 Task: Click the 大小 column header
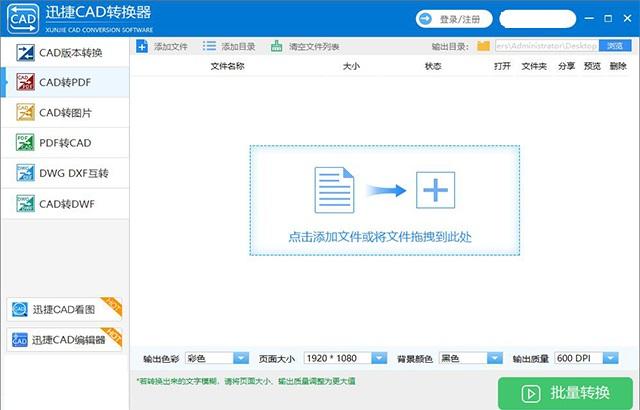[x=351, y=66]
